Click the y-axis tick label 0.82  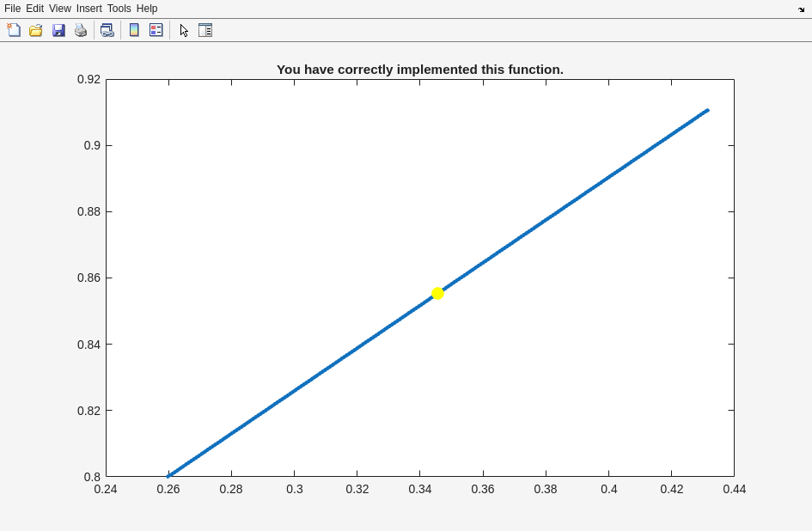[x=89, y=411]
